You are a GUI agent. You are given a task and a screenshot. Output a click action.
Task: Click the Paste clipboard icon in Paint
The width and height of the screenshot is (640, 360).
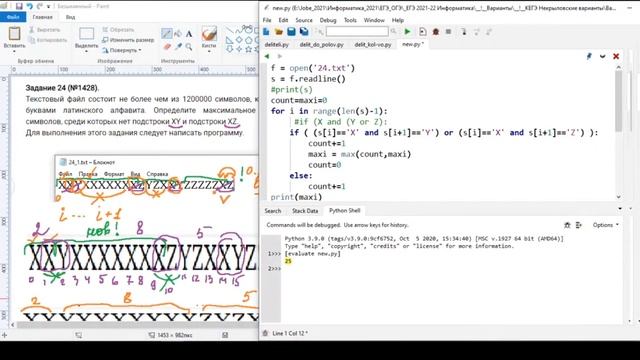coord(14,34)
